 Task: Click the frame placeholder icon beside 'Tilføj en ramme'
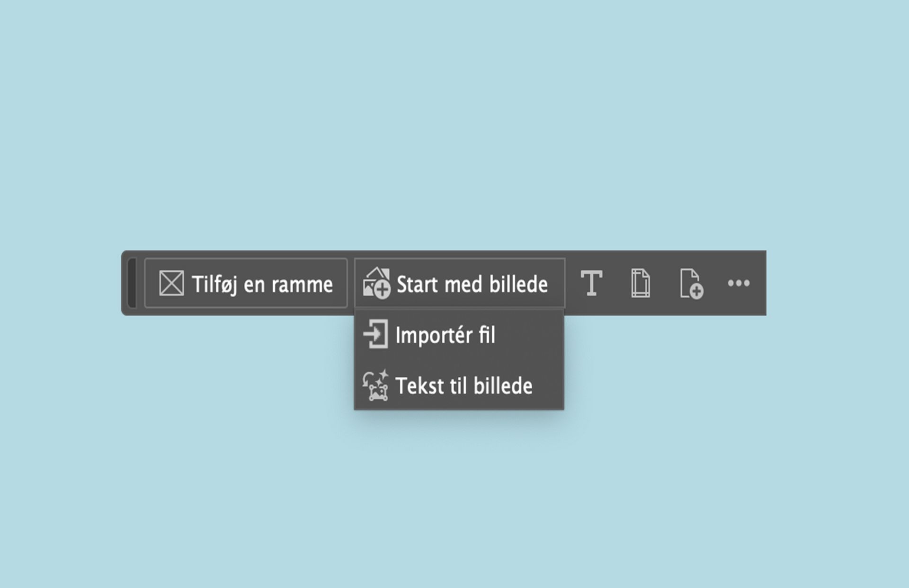click(x=171, y=283)
